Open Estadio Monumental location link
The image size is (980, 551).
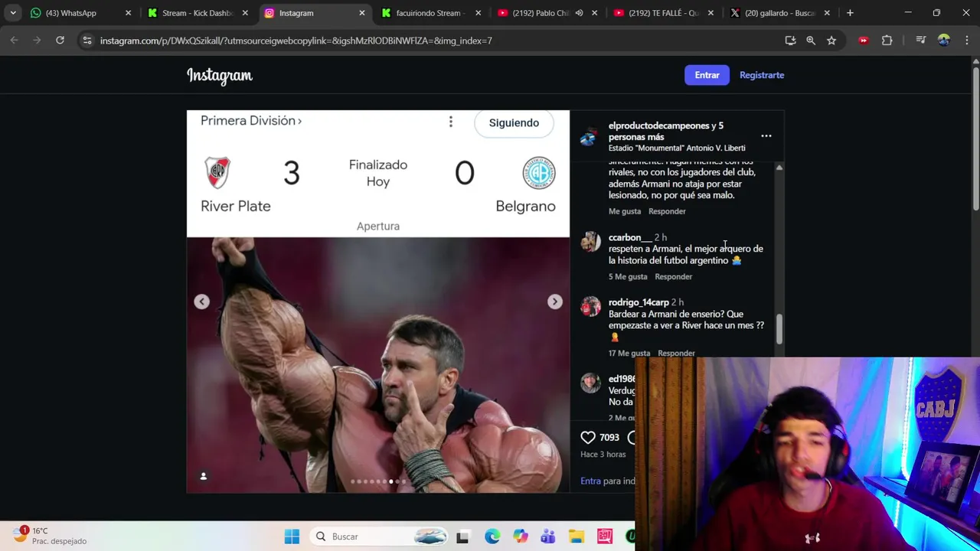coord(677,148)
